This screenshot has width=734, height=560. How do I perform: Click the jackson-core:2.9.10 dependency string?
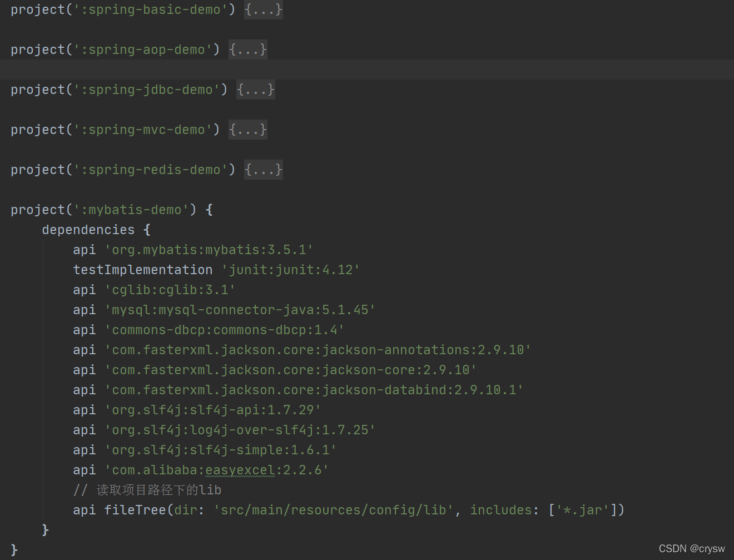[x=291, y=370]
